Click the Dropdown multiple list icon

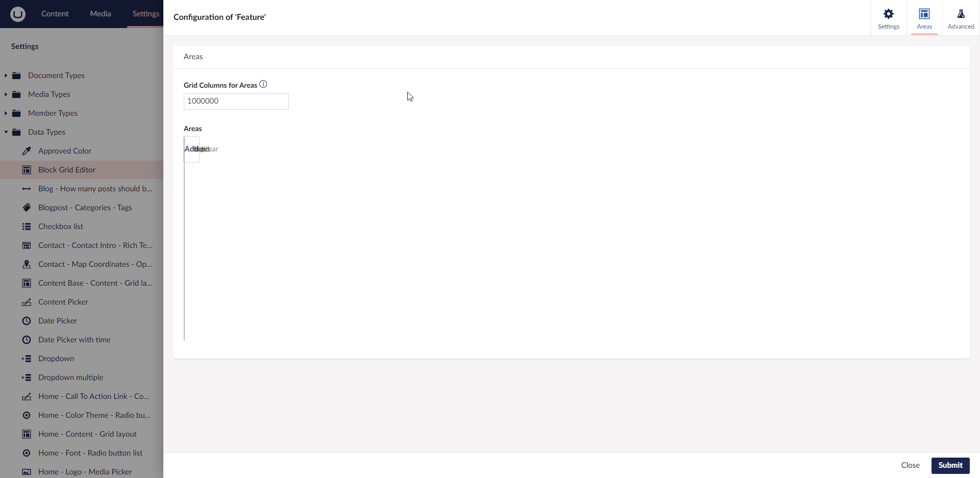point(26,377)
